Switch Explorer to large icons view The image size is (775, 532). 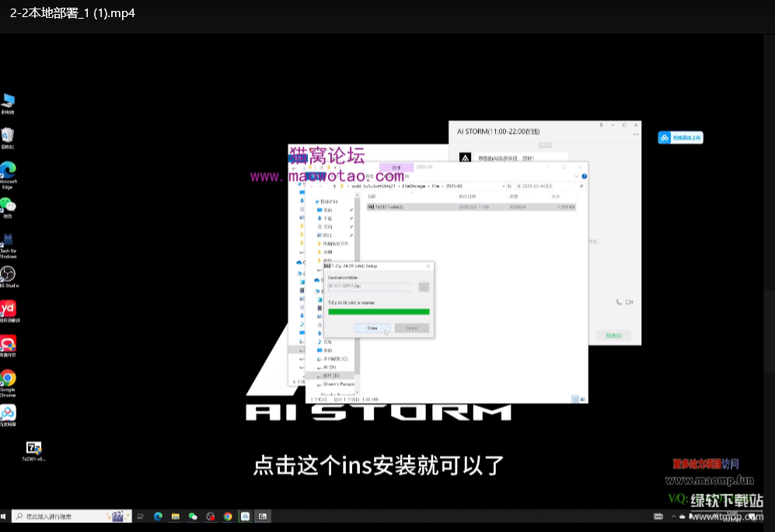pyautogui.click(x=583, y=399)
